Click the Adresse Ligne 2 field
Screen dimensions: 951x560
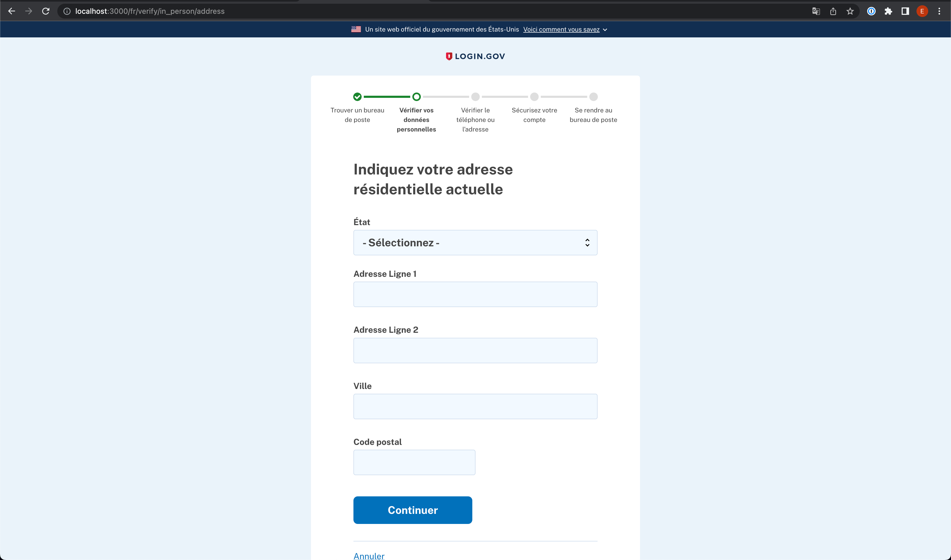point(475,351)
